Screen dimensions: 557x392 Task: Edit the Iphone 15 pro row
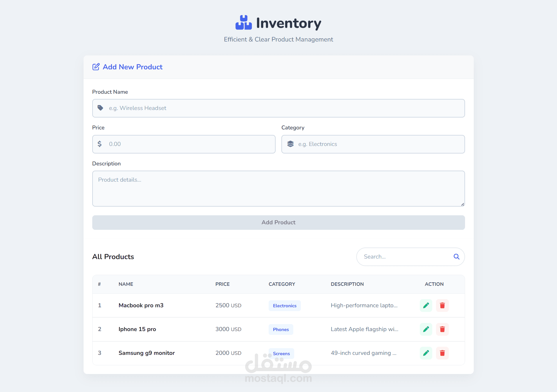pyautogui.click(x=426, y=329)
